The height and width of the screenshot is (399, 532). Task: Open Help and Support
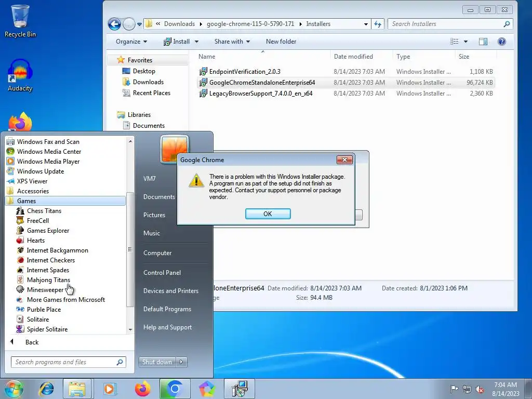[x=167, y=327]
